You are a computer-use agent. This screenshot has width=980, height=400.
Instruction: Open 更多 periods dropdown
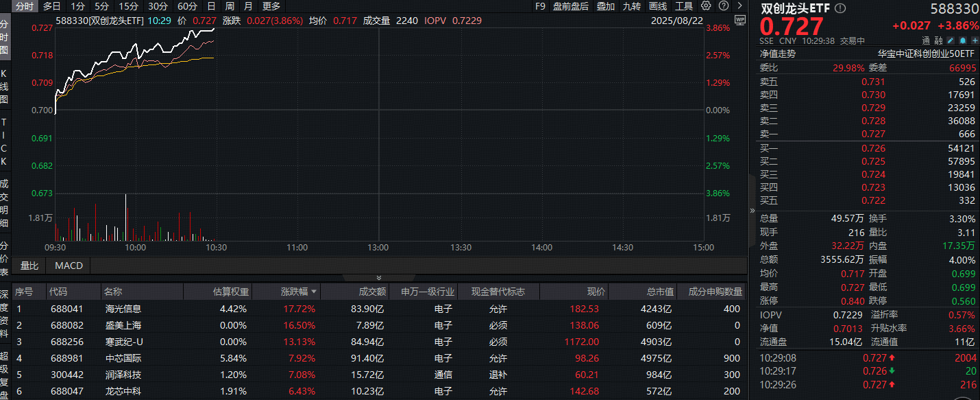point(271,6)
